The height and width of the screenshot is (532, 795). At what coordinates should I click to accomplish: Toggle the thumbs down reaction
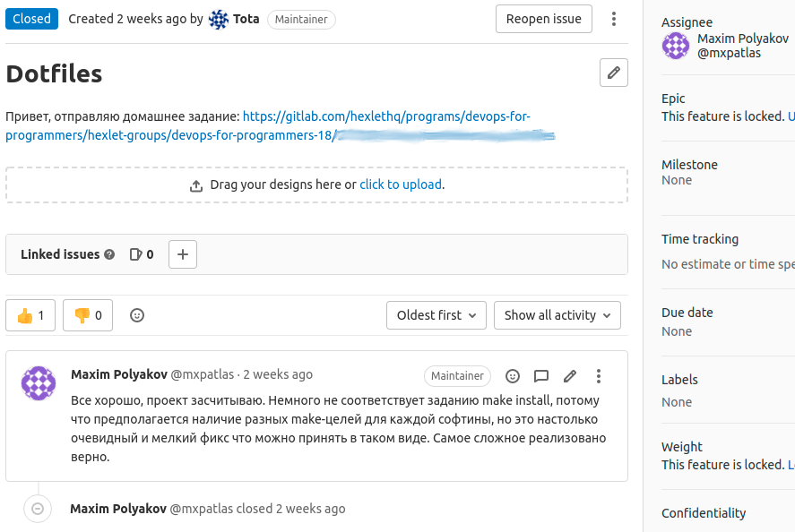pos(88,315)
